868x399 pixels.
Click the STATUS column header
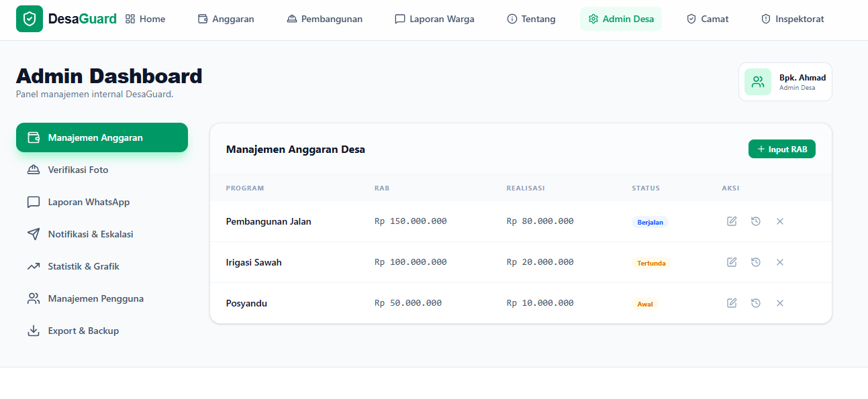(x=646, y=188)
